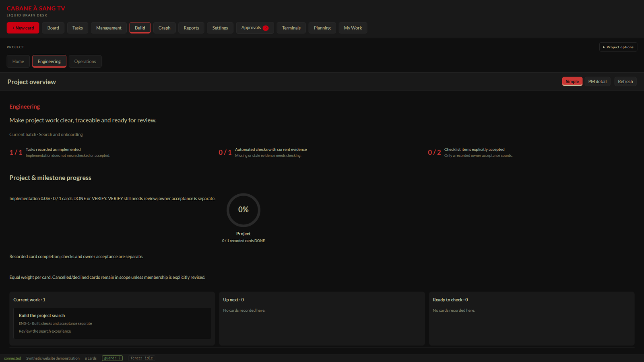Screen dimensions: 644x362
Task: Open the Settings tab
Action: coord(220,28)
